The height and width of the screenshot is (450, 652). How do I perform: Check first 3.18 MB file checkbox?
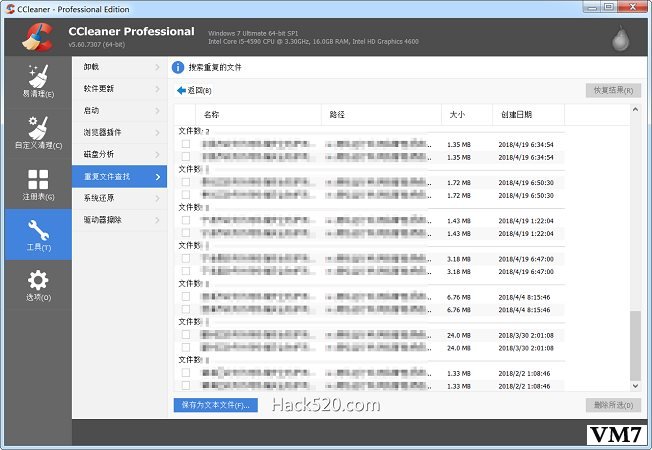pyautogui.click(x=186, y=258)
